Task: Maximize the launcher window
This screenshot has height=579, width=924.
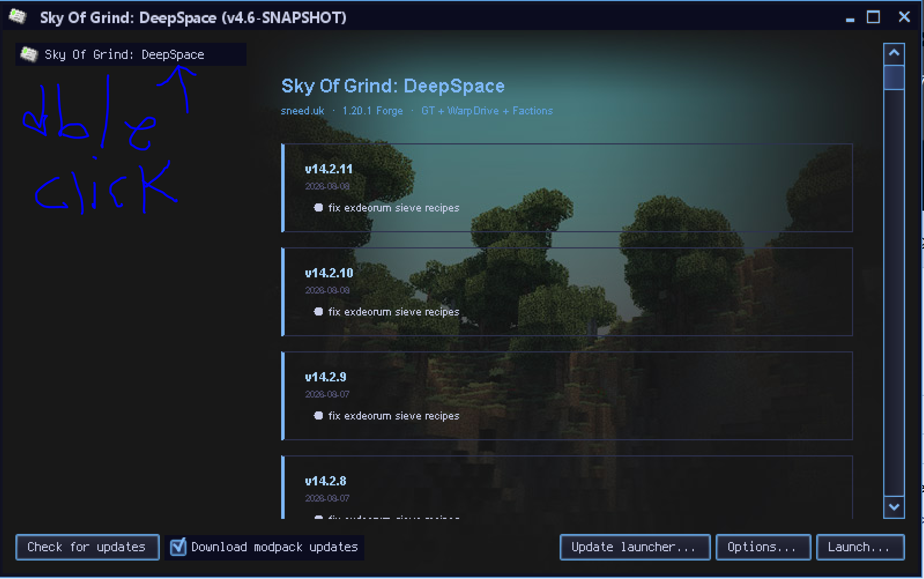Action: tap(873, 17)
